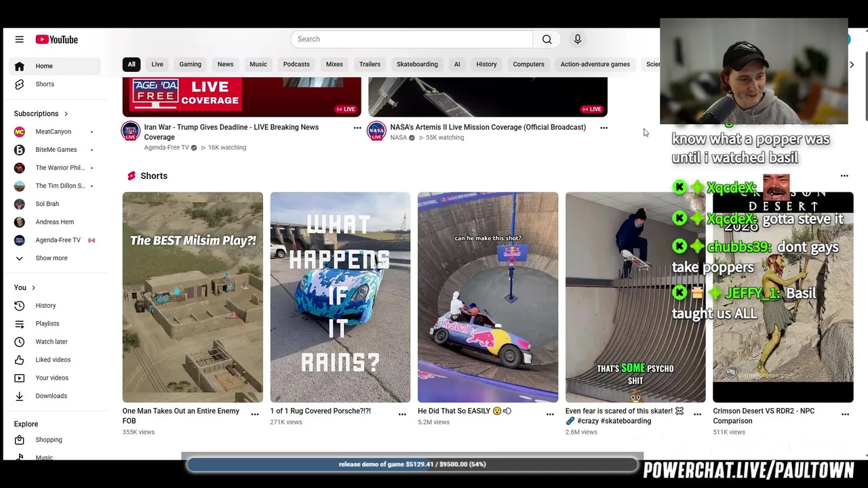Open watch History in sidebar

[56, 306]
